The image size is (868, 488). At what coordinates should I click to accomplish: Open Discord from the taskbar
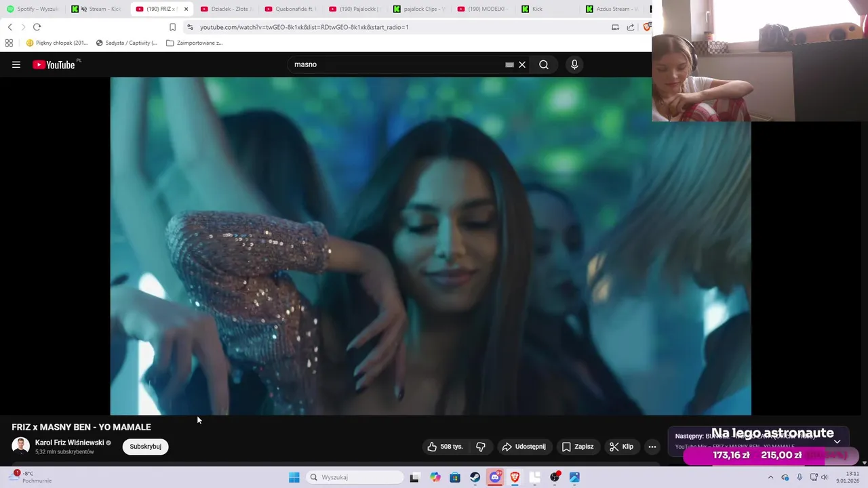[495, 477]
